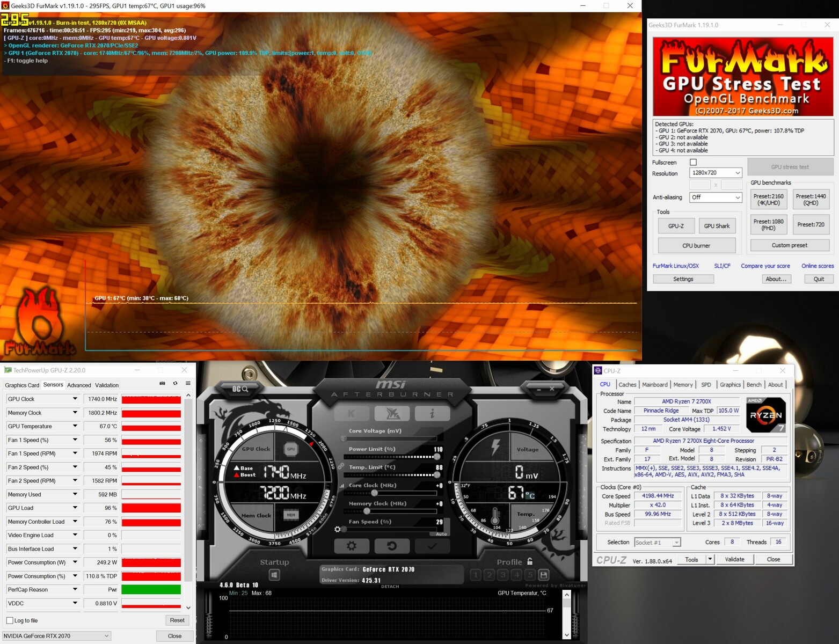Open the GPU-Z graphics card selector dropdown
This screenshot has width=839, height=644.
tap(56, 636)
